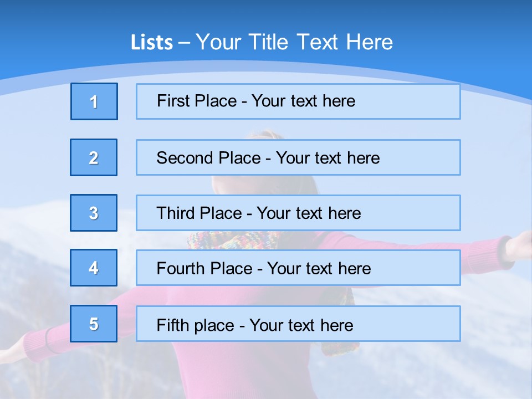This screenshot has height=399, width=532.
Task: Click the number 3 box
Action: (x=94, y=213)
